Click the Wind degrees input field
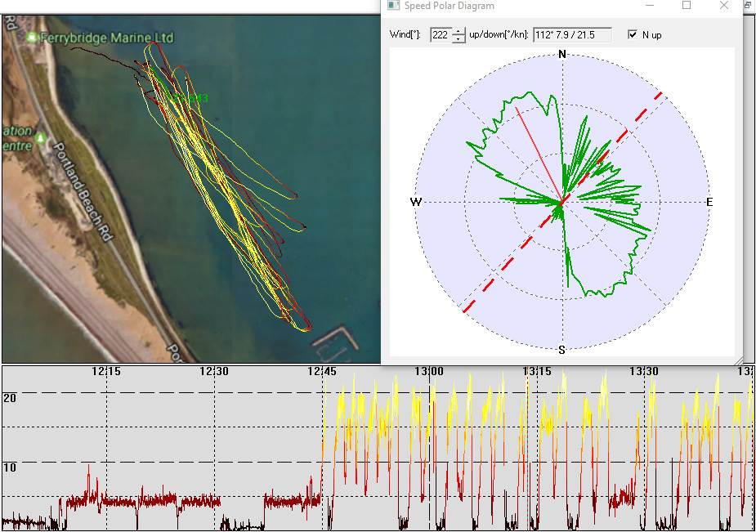Image resolution: width=756 pixels, height=532 pixels. (x=440, y=35)
